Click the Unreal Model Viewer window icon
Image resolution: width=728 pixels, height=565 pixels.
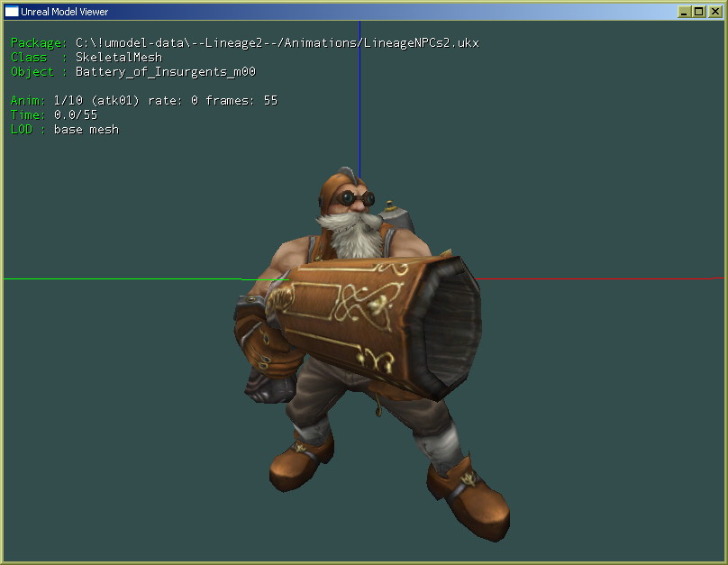[x=11, y=12]
